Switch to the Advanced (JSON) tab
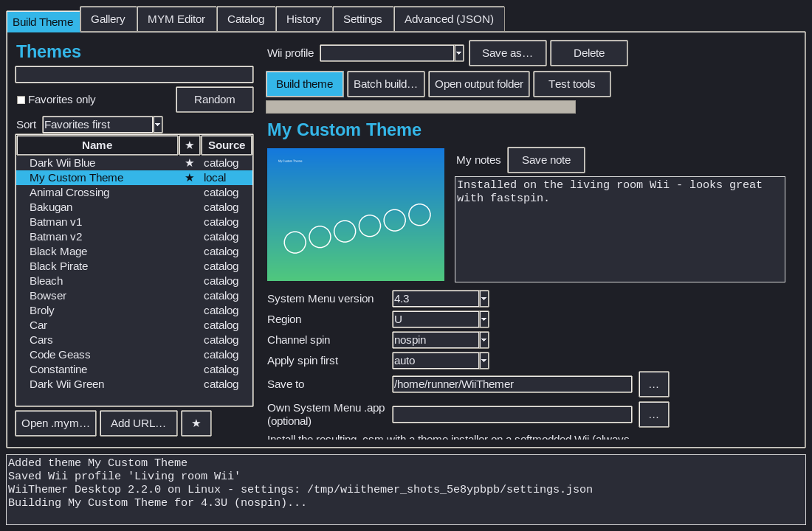Image resolution: width=812 pixels, height=531 pixels. pyautogui.click(x=449, y=19)
